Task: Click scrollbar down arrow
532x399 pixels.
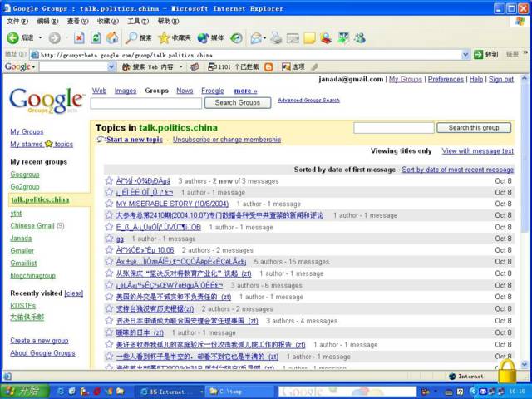Action: tap(525, 364)
